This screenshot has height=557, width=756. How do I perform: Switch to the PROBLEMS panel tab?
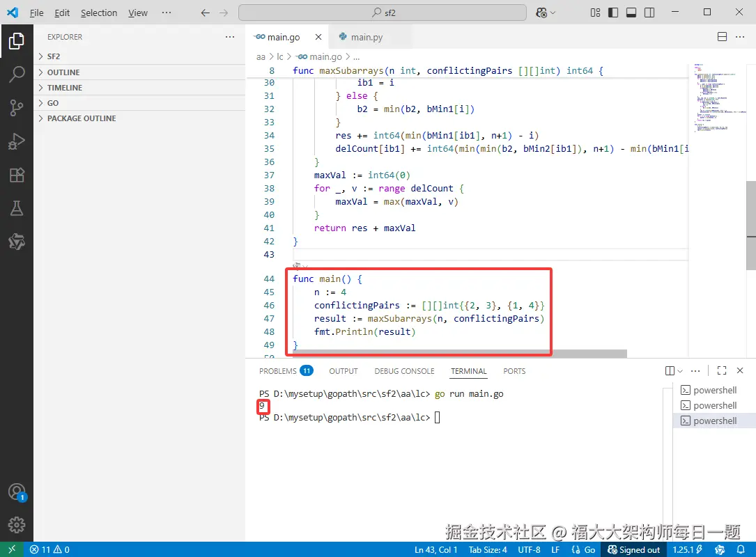tap(286, 371)
